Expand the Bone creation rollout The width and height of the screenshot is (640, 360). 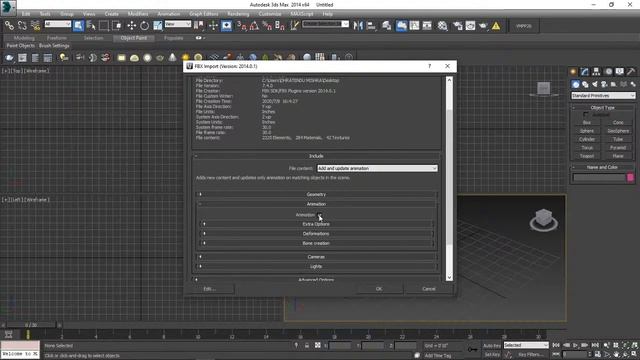tap(316, 243)
